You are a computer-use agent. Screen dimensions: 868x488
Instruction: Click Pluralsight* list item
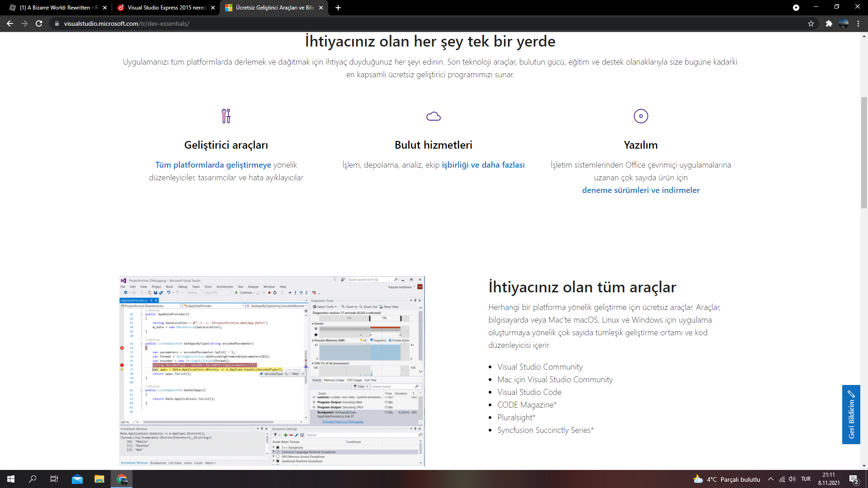516,418
